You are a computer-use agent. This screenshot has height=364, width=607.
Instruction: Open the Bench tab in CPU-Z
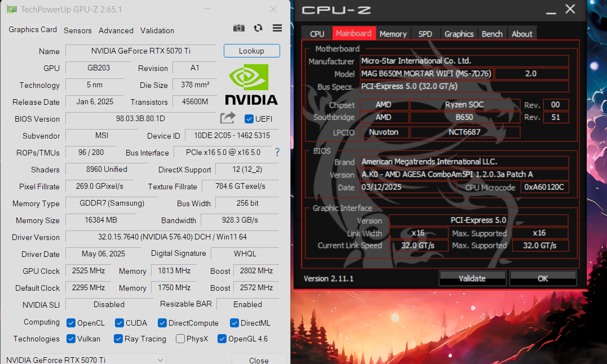[x=492, y=34]
